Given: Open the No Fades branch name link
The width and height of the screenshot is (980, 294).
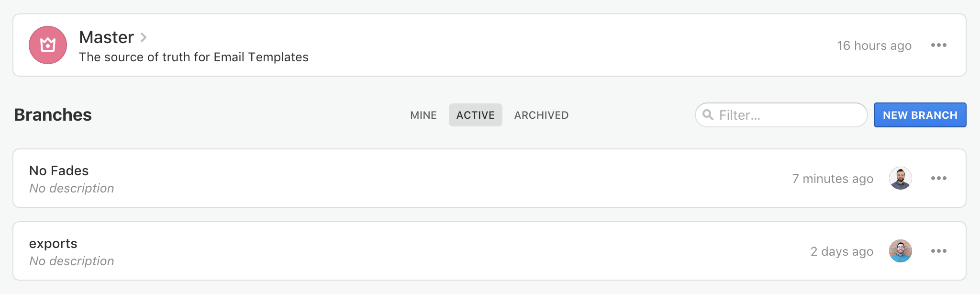Looking at the screenshot, I should (x=59, y=170).
